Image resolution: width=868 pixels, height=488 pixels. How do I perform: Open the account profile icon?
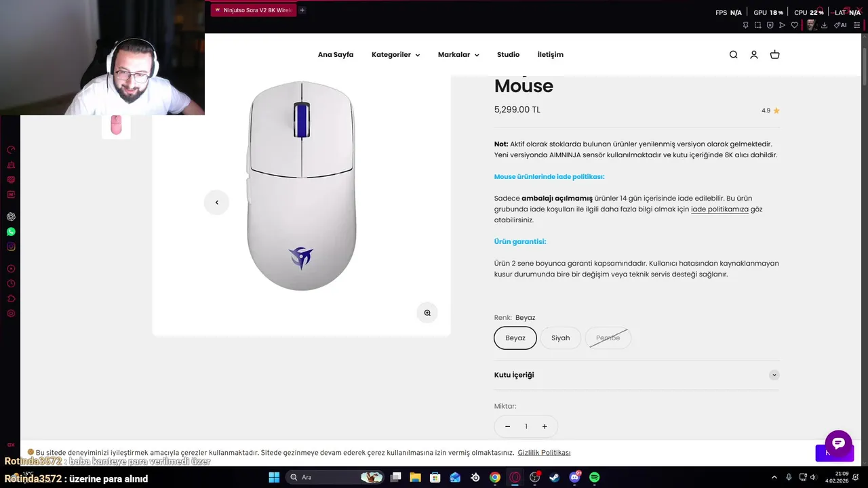[x=754, y=55]
